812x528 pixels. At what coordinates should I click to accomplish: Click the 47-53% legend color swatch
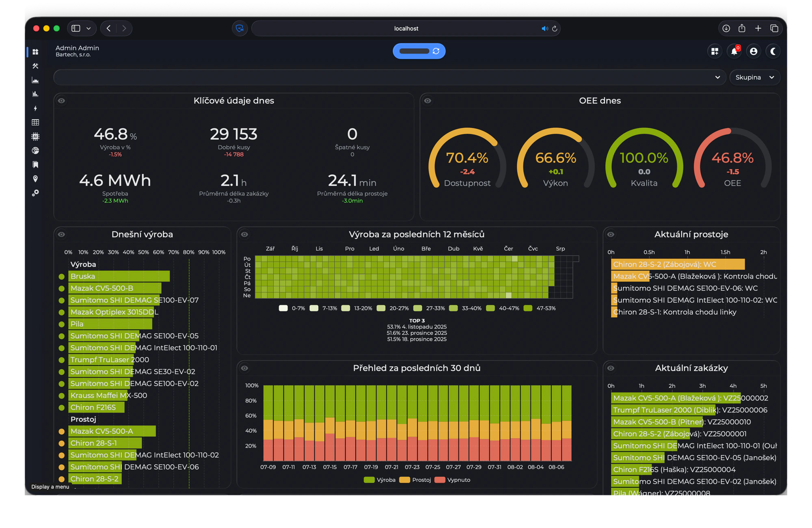click(528, 308)
